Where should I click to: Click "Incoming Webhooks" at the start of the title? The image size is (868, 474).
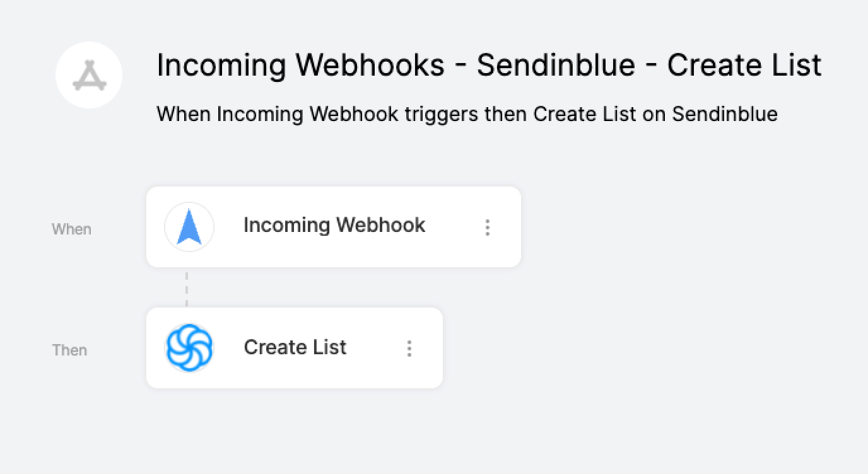click(x=300, y=65)
